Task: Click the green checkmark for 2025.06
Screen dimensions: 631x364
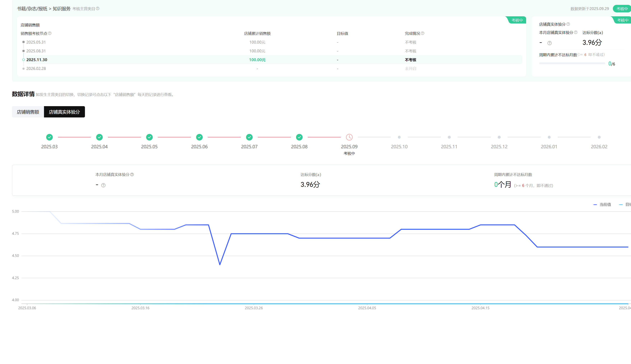Action: [199, 137]
